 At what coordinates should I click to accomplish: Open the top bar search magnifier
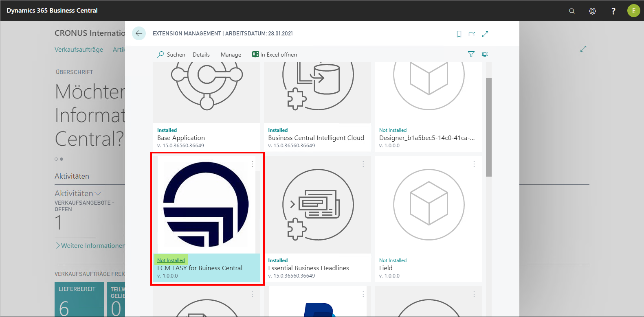(x=572, y=11)
